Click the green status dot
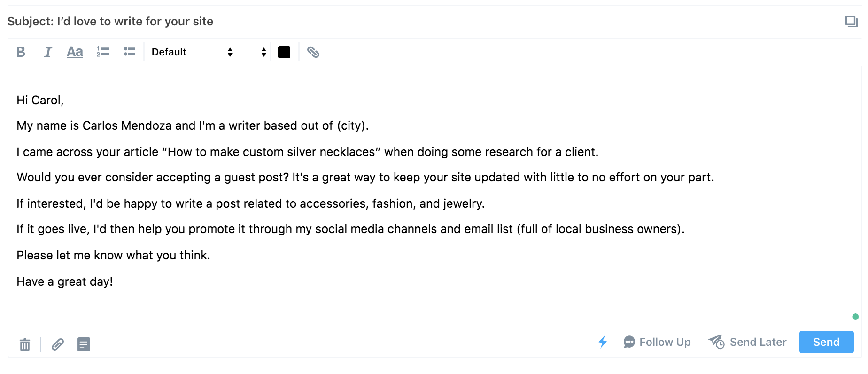The width and height of the screenshot is (868, 374). pos(855,317)
